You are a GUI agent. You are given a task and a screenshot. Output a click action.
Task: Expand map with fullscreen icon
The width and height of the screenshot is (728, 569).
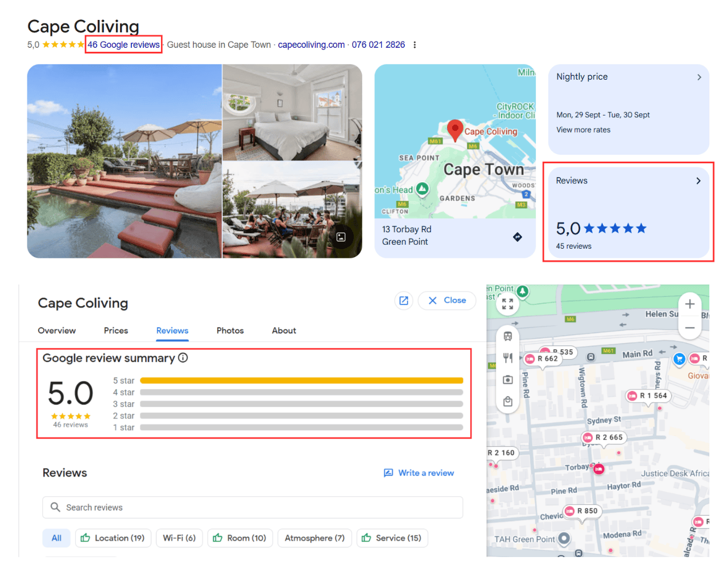508,304
